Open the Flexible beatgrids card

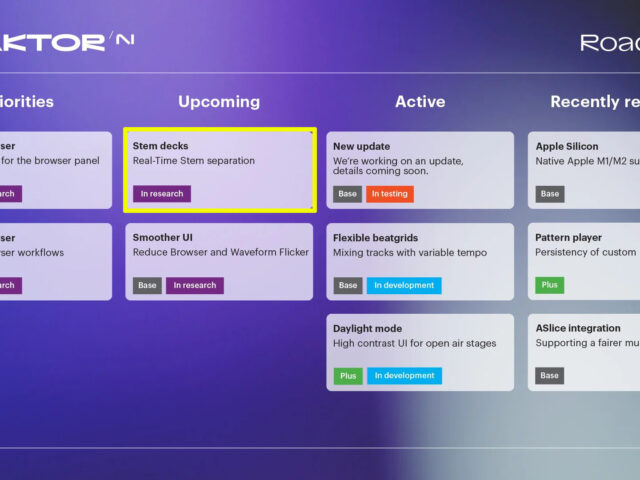pyautogui.click(x=420, y=262)
